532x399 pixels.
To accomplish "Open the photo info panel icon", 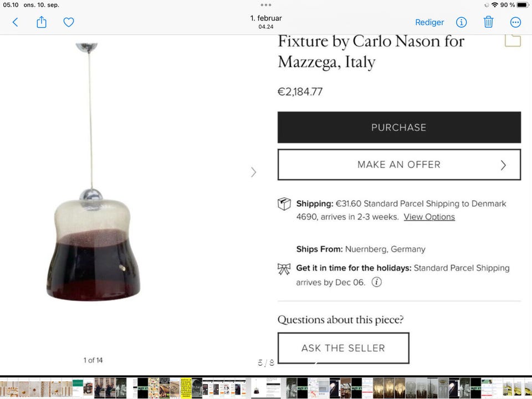I will click(461, 22).
